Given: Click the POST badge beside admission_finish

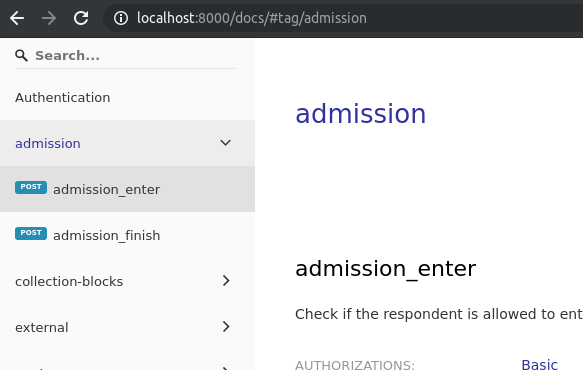Looking at the screenshot, I should [x=31, y=233].
